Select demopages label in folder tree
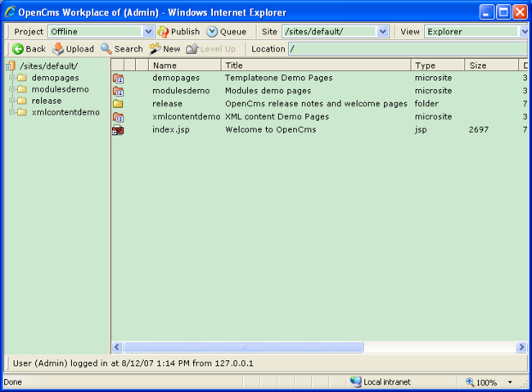The image size is (532, 392). pyautogui.click(x=56, y=78)
